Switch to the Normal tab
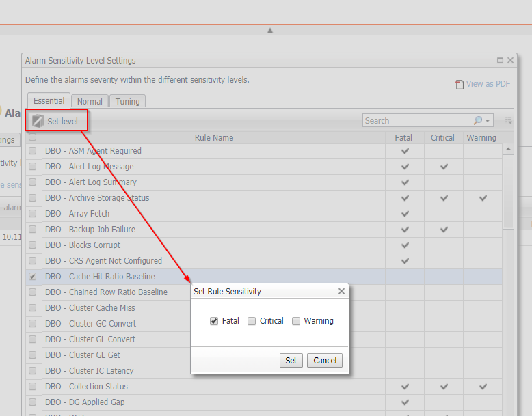 tap(90, 101)
